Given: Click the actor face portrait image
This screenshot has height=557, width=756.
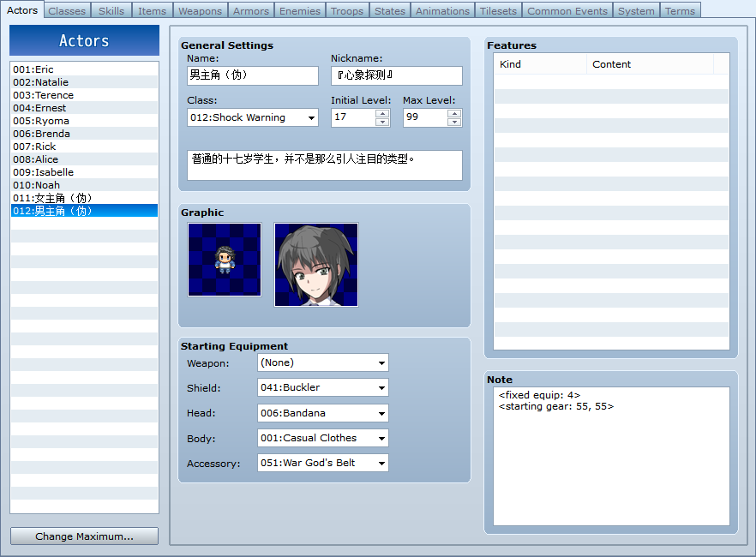Looking at the screenshot, I should pyautogui.click(x=316, y=265).
